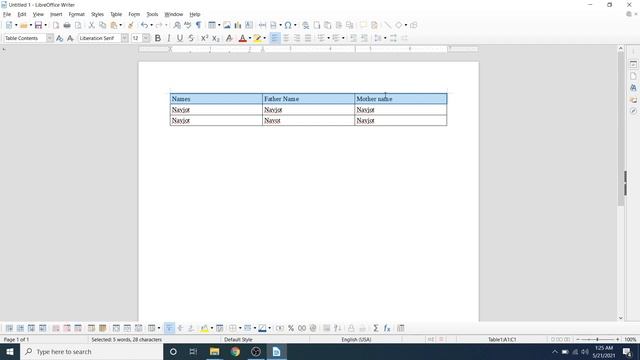
Task: Toggle Strikethrough formatting
Action: click(x=191, y=38)
